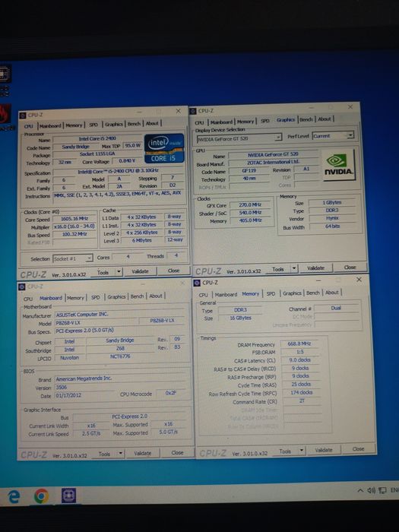Viewport: 399px width, 532px height.
Task: Click the Southbridge Z68 value
Action: (120, 348)
